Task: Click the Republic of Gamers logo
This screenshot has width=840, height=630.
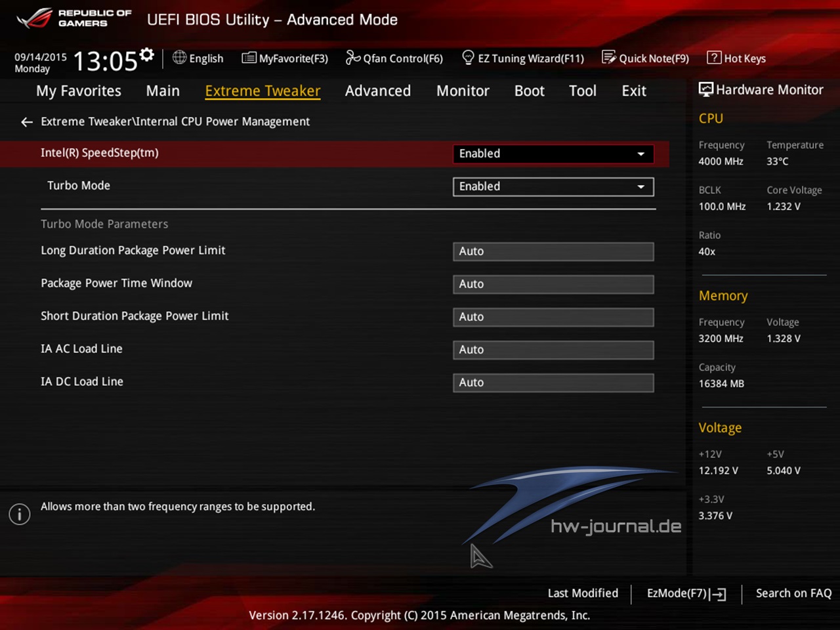Action: pyautogui.click(x=74, y=18)
